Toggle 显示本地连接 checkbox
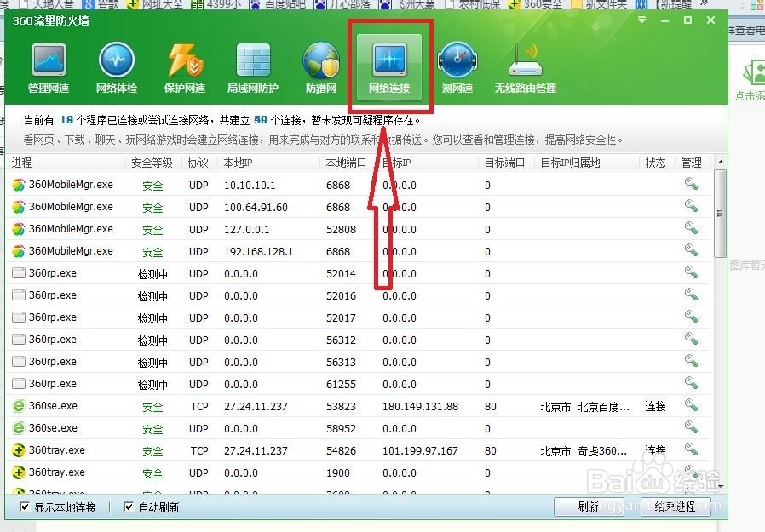The height and width of the screenshot is (532, 765). pos(24,507)
